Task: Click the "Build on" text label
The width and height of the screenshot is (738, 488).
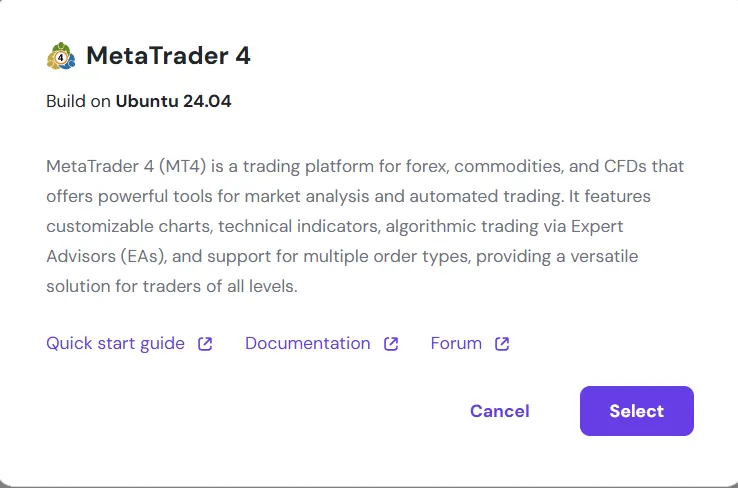Action: tap(78, 102)
